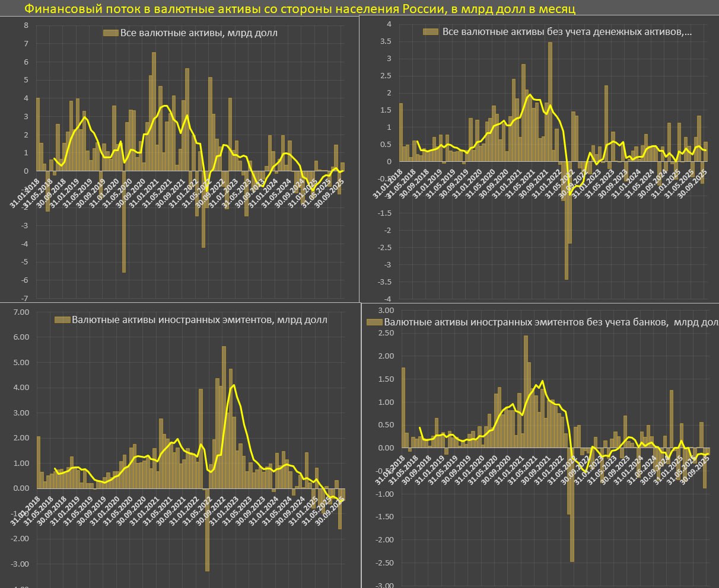Select legend text 'Все валютные активы без учета денежных активов'

(x=567, y=32)
